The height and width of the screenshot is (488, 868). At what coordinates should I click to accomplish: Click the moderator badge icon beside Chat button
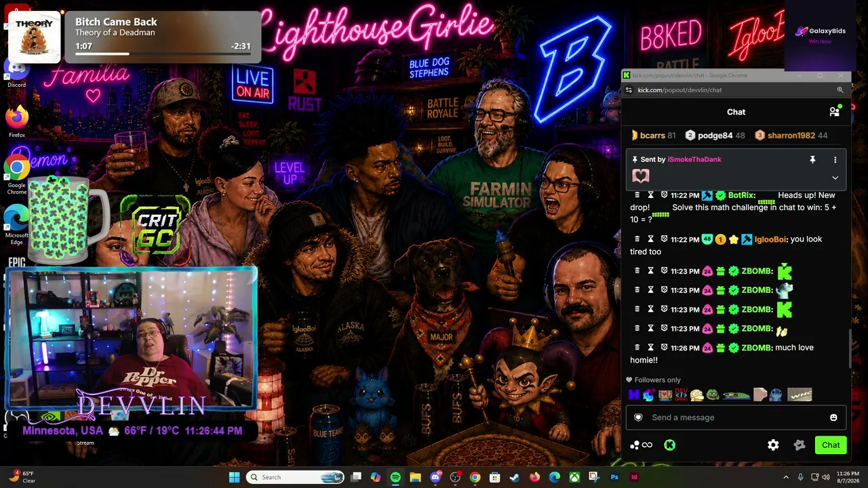[x=799, y=445]
